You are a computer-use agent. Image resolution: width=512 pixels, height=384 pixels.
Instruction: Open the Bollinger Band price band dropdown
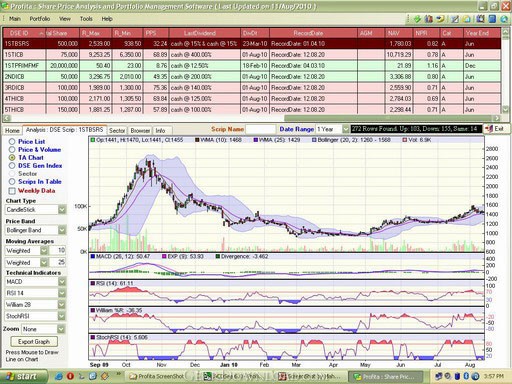click(62, 230)
